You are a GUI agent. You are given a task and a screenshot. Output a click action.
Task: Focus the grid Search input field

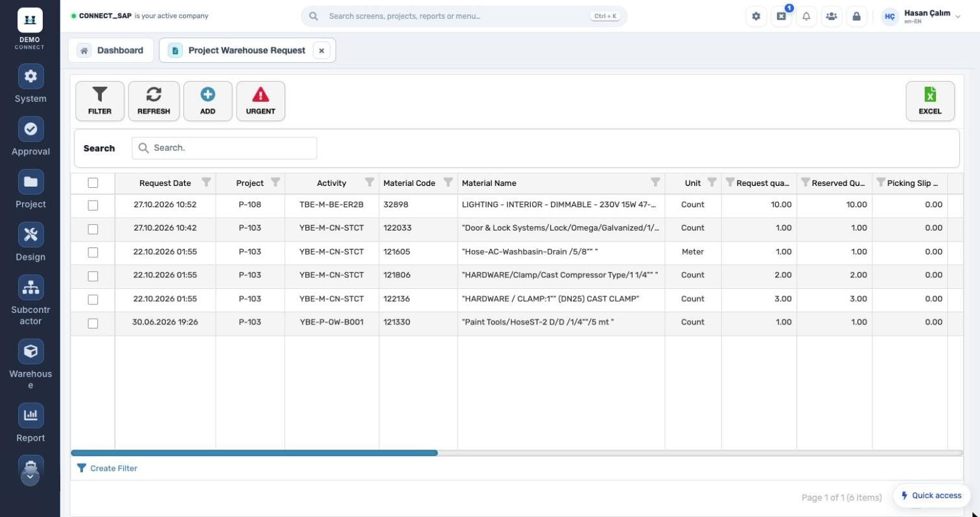pos(224,148)
